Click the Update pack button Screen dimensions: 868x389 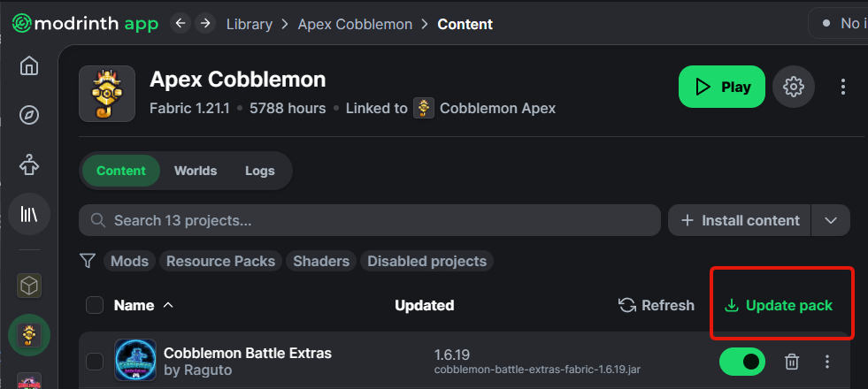click(x=779, y=305)
